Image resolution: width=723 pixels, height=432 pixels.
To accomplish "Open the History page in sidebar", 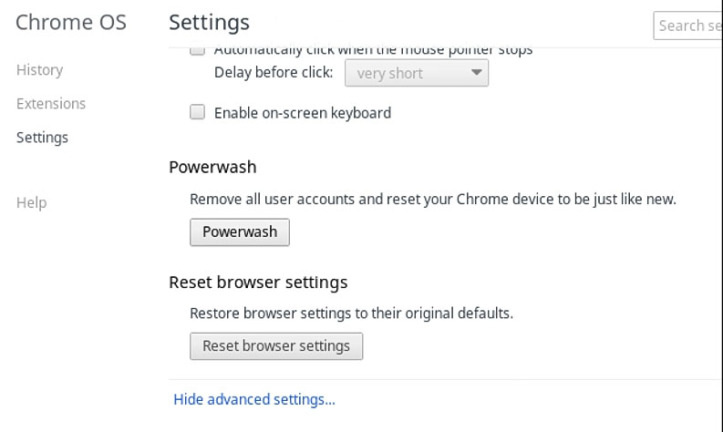I will tap(40, 70).
